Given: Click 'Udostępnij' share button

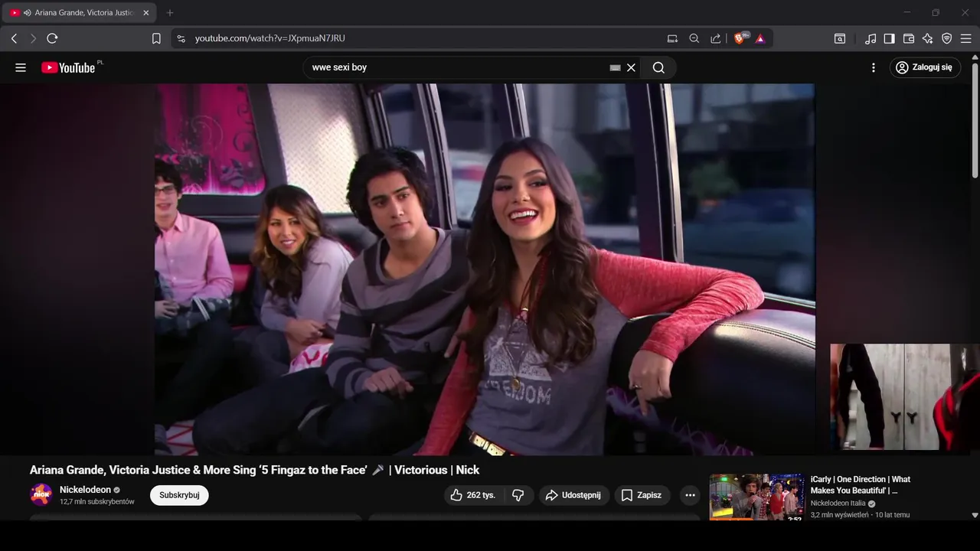Looking at the screenshot, I should tap(574, 495).
